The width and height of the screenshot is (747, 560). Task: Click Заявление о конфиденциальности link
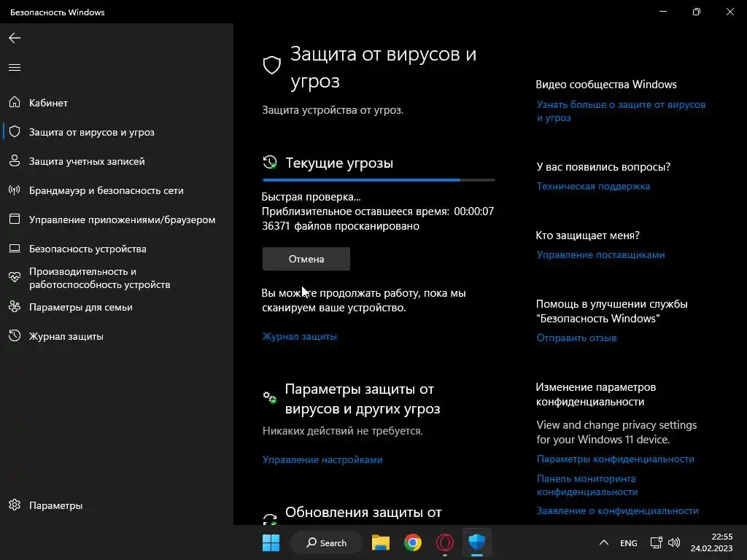point(617,510)
